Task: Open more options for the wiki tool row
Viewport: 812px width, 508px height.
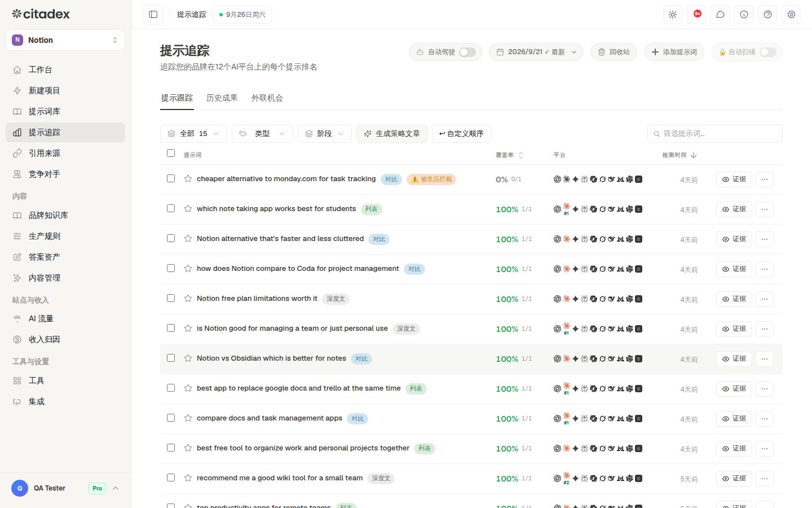Action: [765, 479]
